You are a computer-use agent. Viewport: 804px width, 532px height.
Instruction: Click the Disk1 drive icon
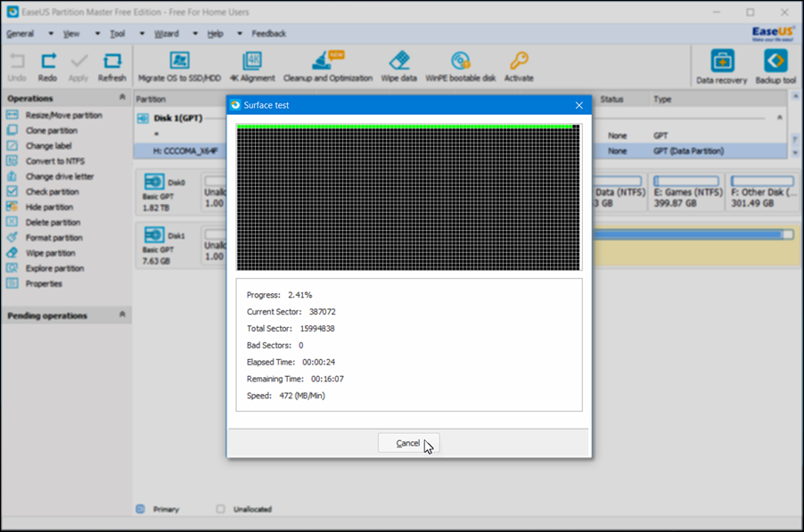click(154, 235)
